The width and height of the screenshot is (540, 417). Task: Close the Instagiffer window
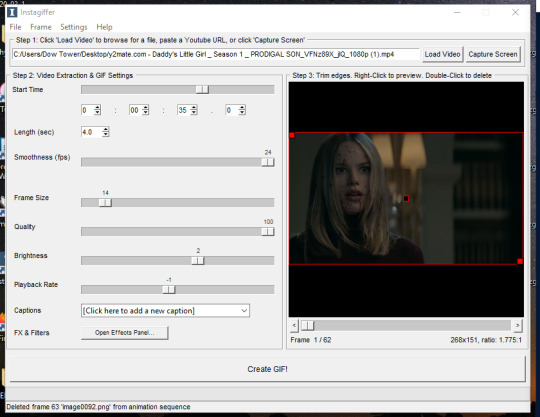(x=515, y=12)
